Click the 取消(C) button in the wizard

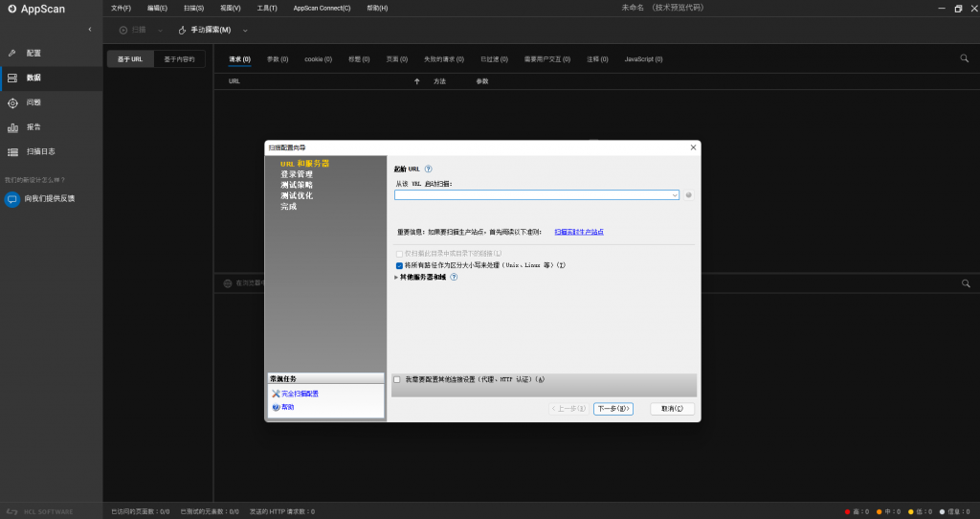pyautogui.click(x=673, y=409)
